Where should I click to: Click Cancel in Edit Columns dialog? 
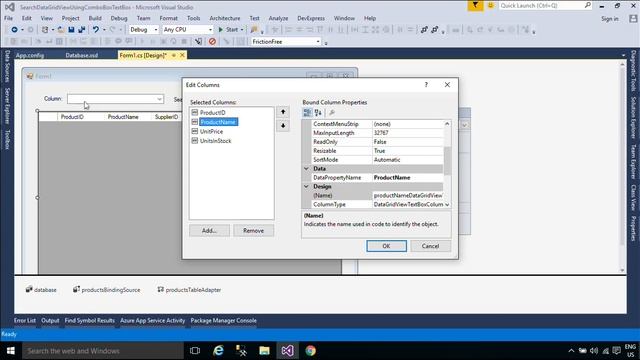(x=430, y=246)
